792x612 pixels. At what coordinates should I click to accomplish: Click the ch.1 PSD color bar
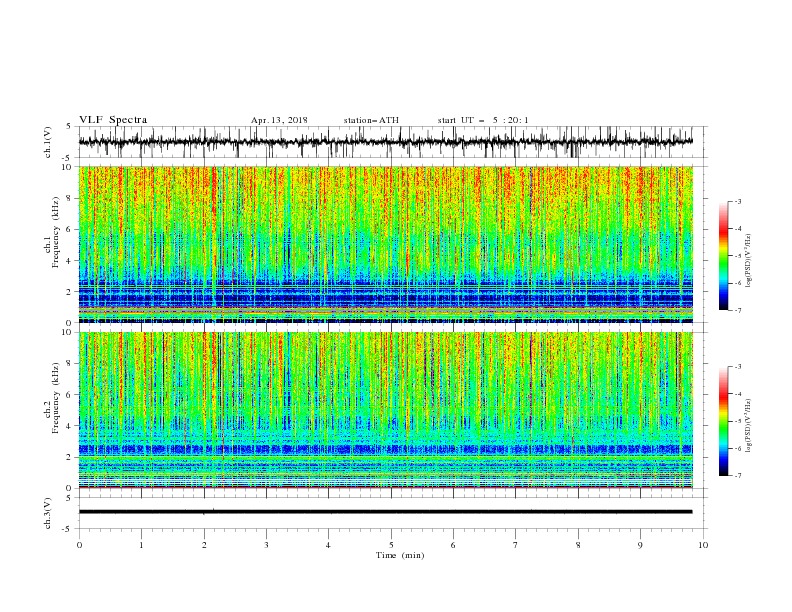pyautogui.click(x=723, y=256)
